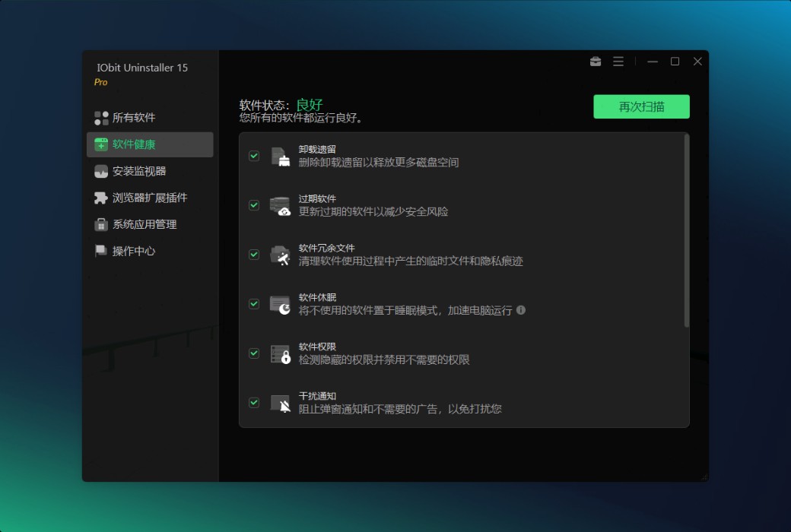This screenshot has width=791, height=532.
Task: Click the Pro edition label
Action: (x=100, y=82)
